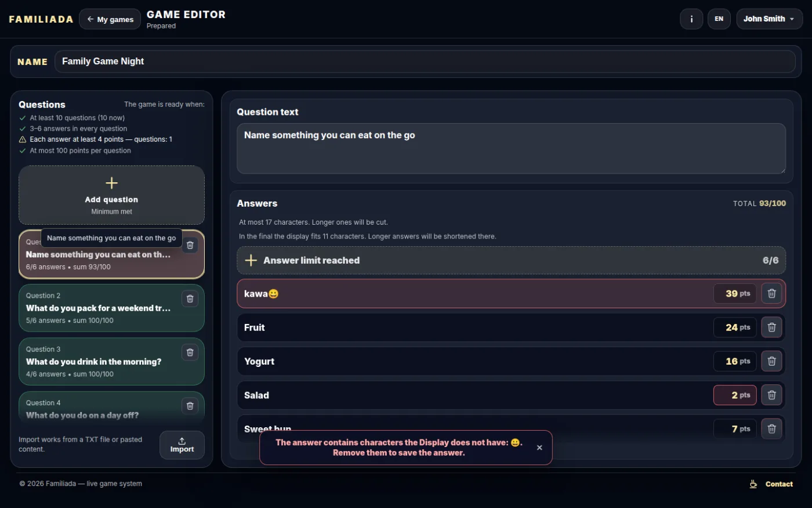This screenshot has width=812, height=508.
Task: Select Question 3 about morning drinks
Action: tap(111, 362)
